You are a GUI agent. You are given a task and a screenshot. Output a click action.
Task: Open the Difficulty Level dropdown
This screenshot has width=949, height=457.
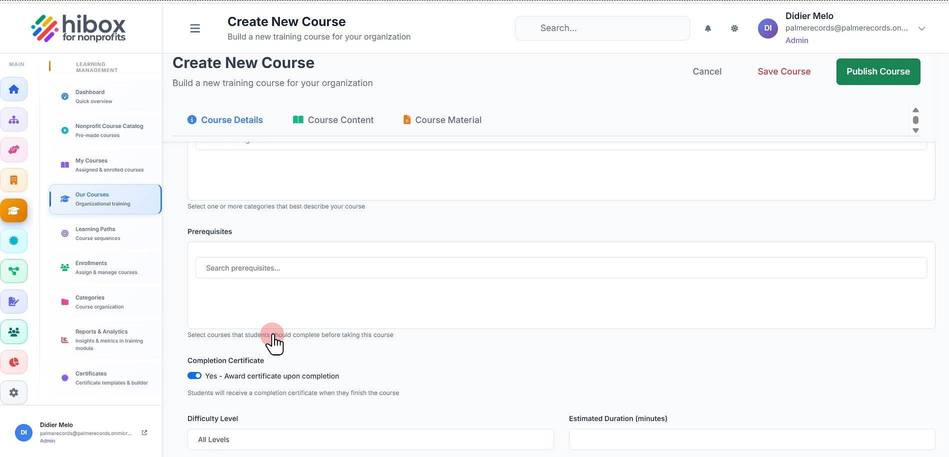pos(370,439)
